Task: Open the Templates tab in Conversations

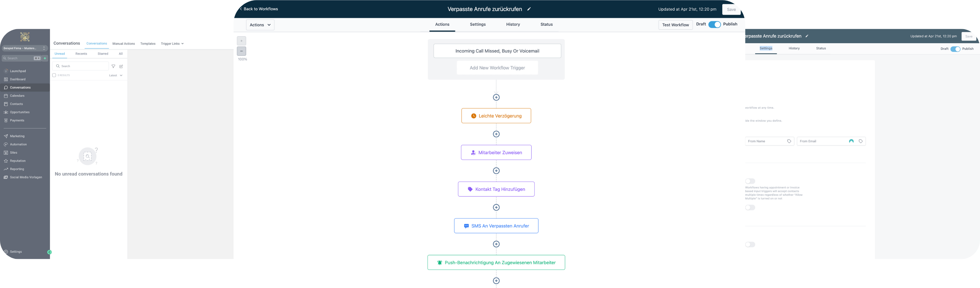Action: [x=148, y=44]
